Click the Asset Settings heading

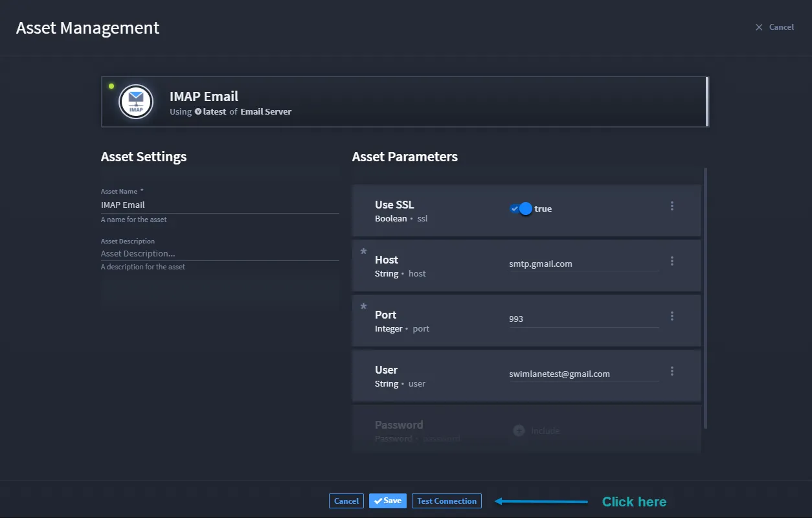[144, 157]
